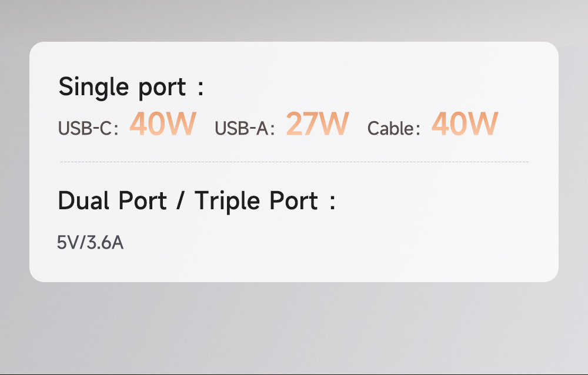Click the "Dual Port" text

[112, 201]
